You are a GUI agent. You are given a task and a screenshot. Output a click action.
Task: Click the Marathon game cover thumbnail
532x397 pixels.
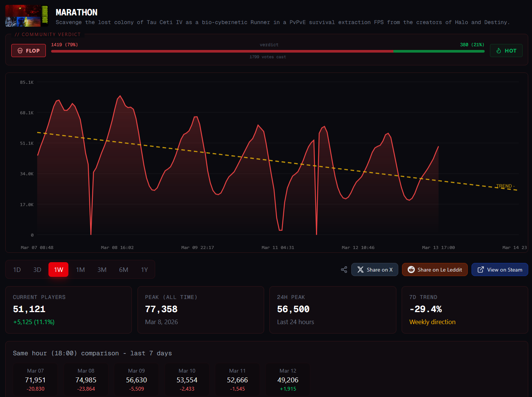tap(27, 16)
